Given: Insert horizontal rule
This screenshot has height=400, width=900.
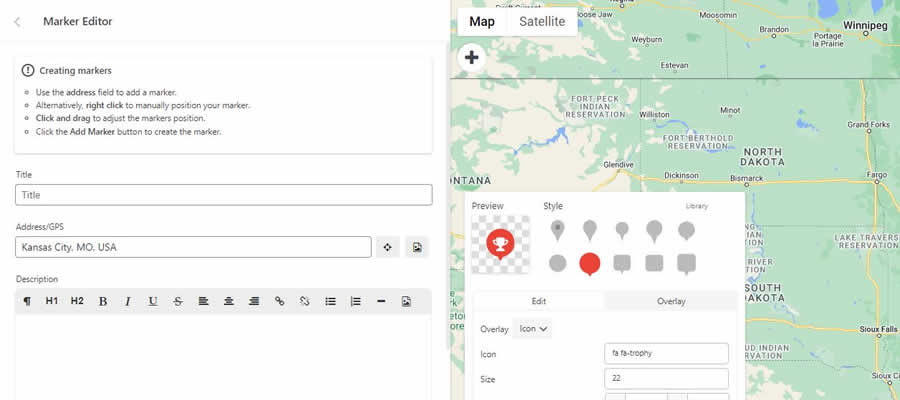Looking at the screenshot, I should point(381,301).
